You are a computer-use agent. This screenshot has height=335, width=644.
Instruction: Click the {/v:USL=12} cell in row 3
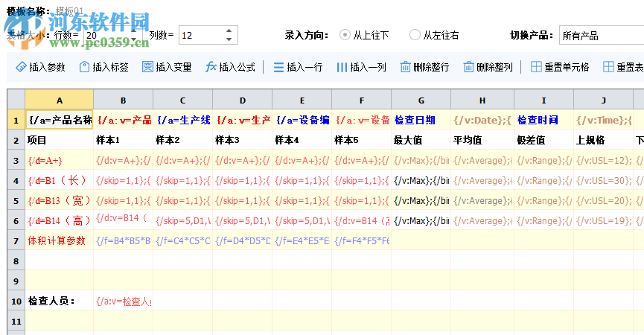click(x=603, y=160)
